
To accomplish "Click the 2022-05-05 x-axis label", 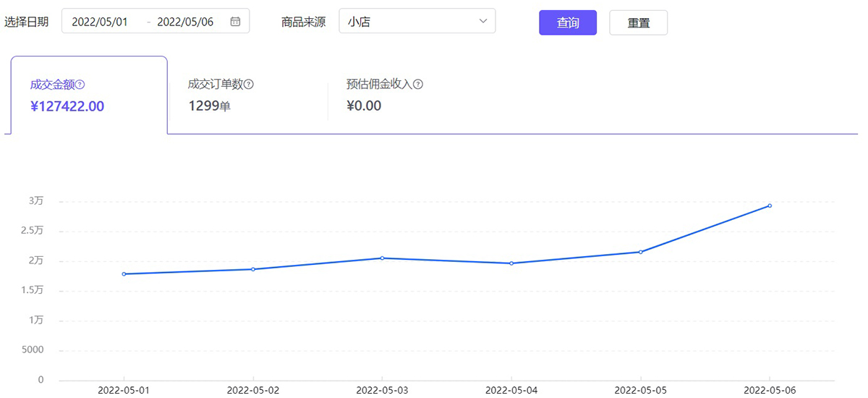I will click(x=641, y=390).
